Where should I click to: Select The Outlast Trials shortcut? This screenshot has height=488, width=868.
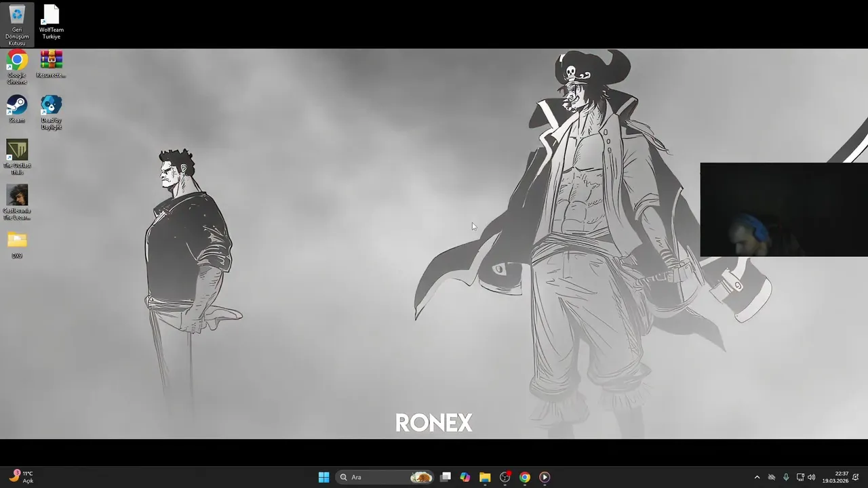coord(17,157)
